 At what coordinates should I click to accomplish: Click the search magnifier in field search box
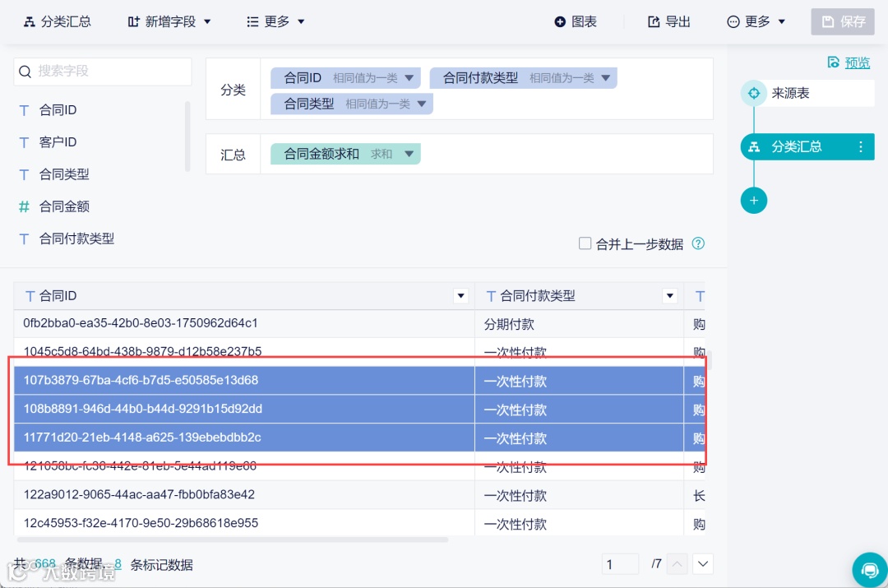25,72
